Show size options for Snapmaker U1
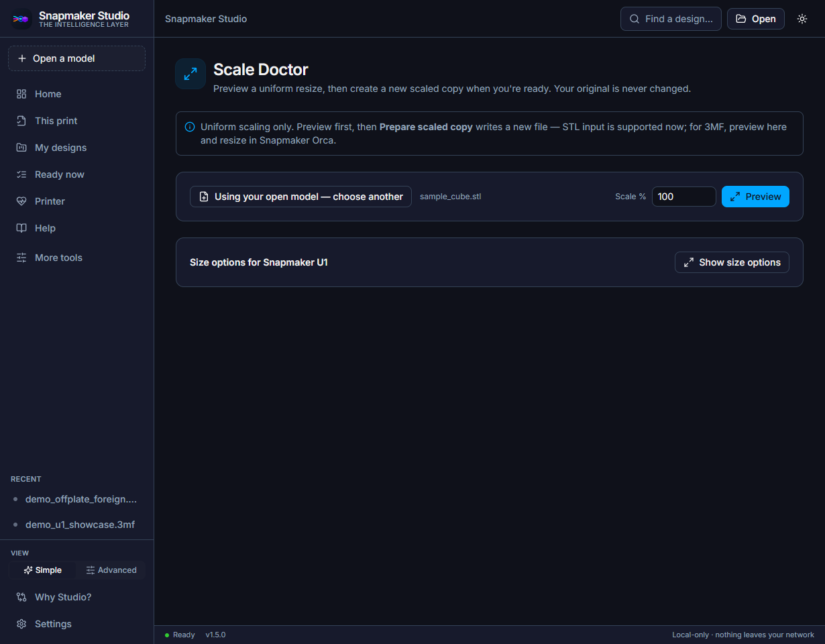The width and height of the screenshot is (825, 644). pos(732,262)
